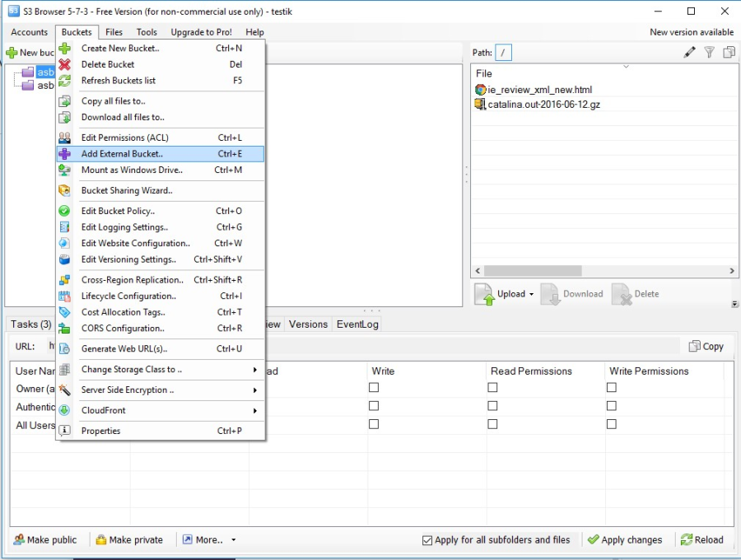Click the Mount as Windows Drive icon
The width and height of the screenshot is (741, 560).
[65, 170]
